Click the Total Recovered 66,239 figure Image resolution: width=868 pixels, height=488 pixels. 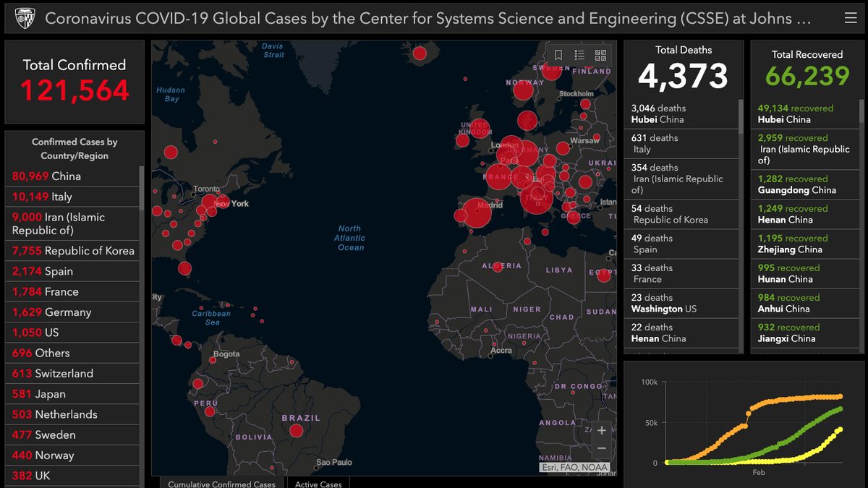tap(807, 76)
